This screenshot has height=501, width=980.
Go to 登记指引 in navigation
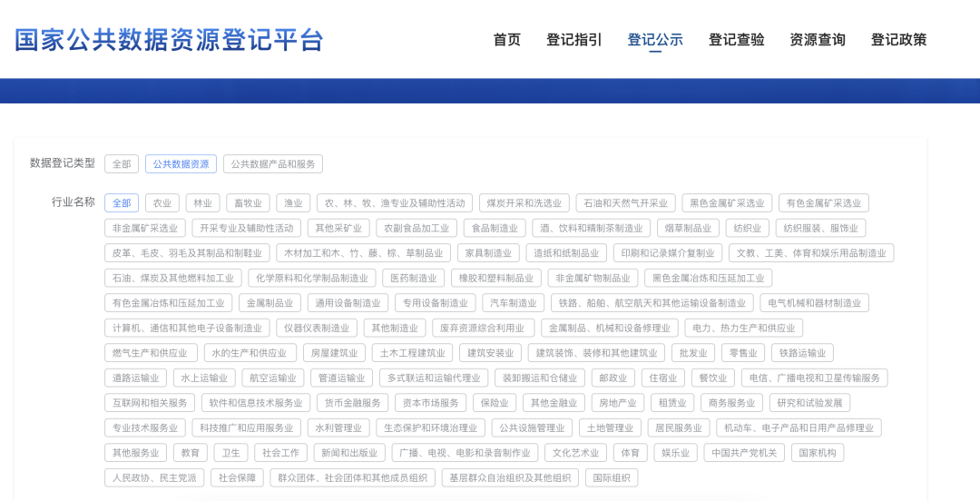pyautogui.click(x=573, y=39)
